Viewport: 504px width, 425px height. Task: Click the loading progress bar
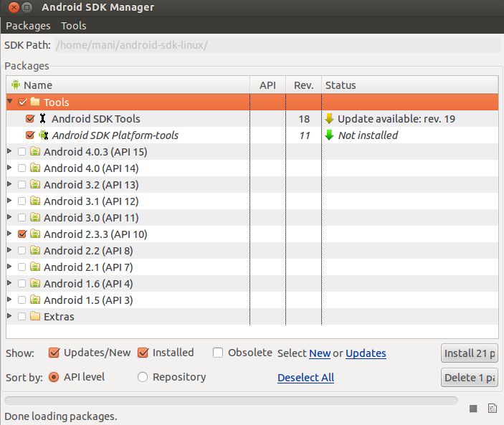pos(231,400)
